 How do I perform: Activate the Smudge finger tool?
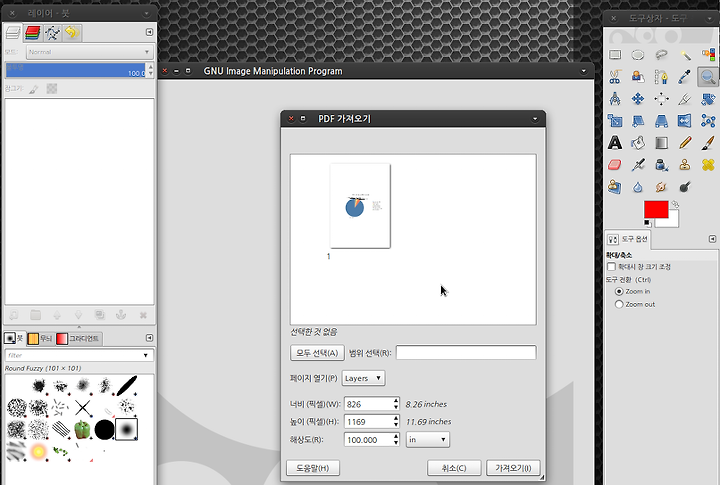[x=661, y=186]
